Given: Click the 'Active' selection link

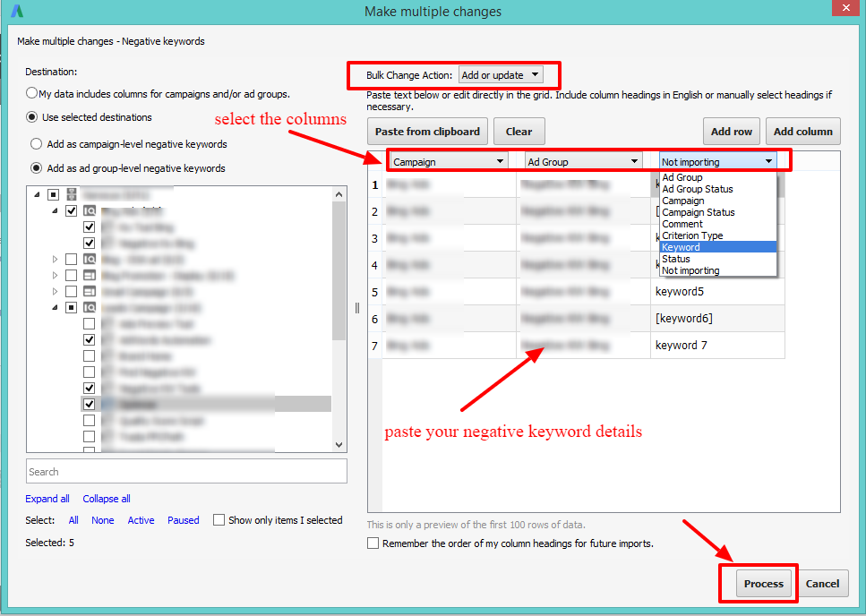Looking at the screenshot, I should click(141, 520).
